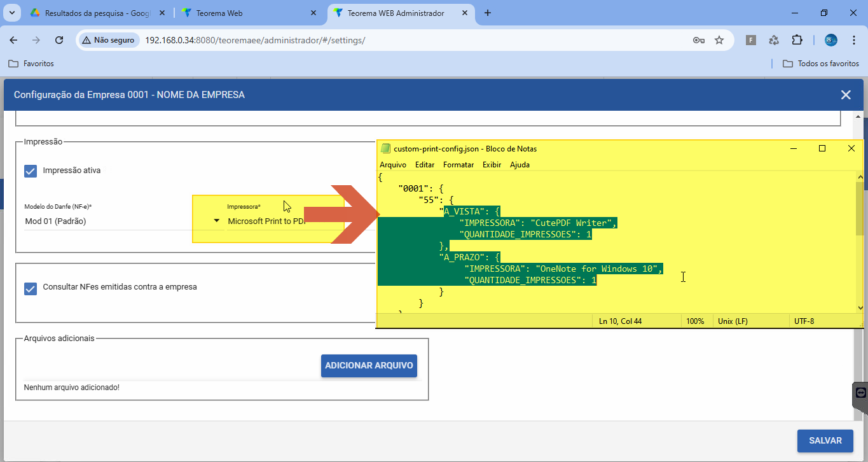Toggle Consultar NFes emitidas contra a empresa
The height and width of the screenshot is (462, 868).
click(31, 288)
